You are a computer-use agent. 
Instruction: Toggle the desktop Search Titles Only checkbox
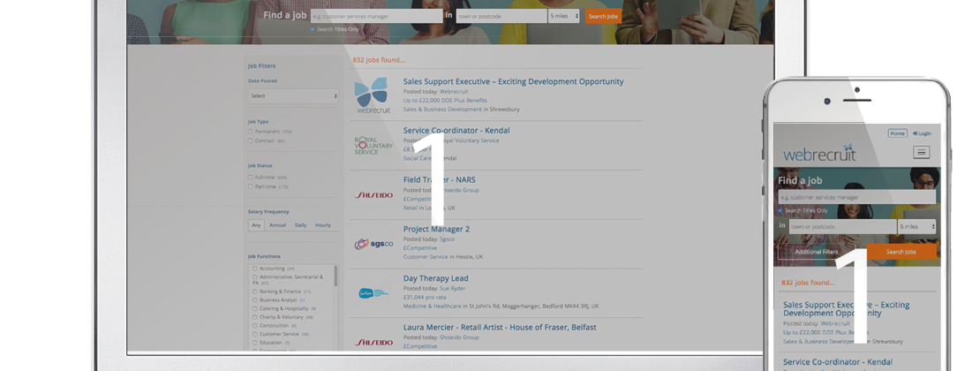click(313, 29)
